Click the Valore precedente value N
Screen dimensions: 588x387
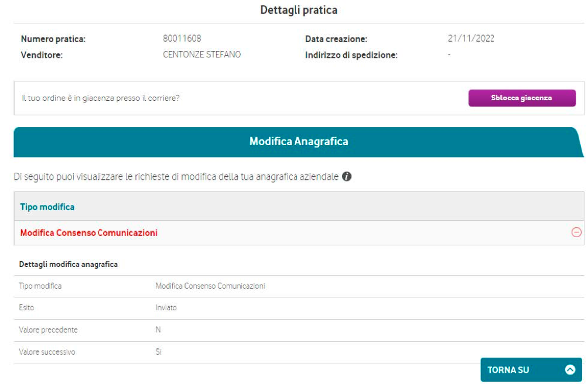tap(158, 330)
